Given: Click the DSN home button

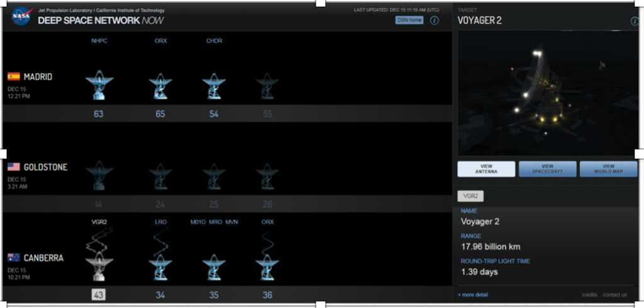Looking at the screenshot, I should 409,20.
